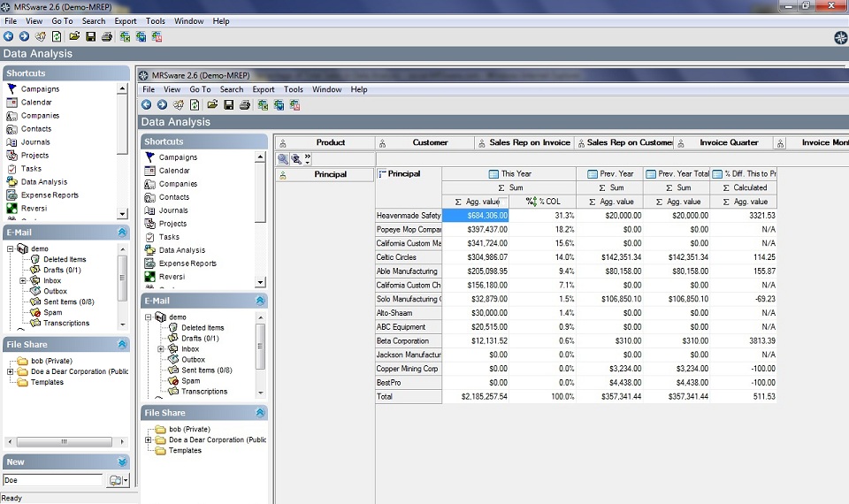The width and height of the screenshot is (849, 504).
Task: Click the refresh page icon in the outer toolbar
Action: (57, 36)
